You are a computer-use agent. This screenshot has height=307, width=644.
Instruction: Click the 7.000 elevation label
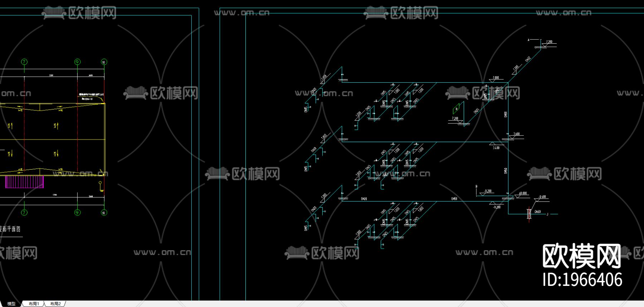coord(496,78)
